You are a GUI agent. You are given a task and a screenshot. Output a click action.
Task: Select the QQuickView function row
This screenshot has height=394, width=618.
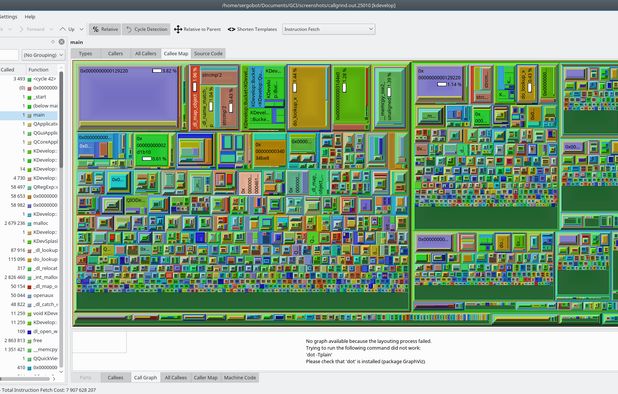coord(29,359)
